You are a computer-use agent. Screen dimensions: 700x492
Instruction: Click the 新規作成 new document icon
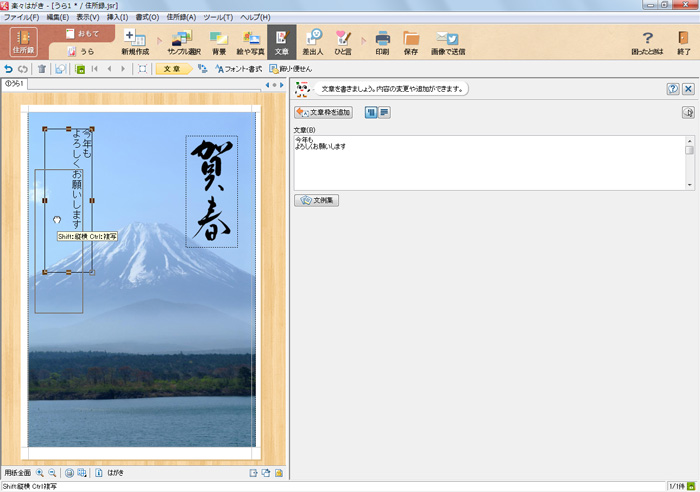(135, 42)
